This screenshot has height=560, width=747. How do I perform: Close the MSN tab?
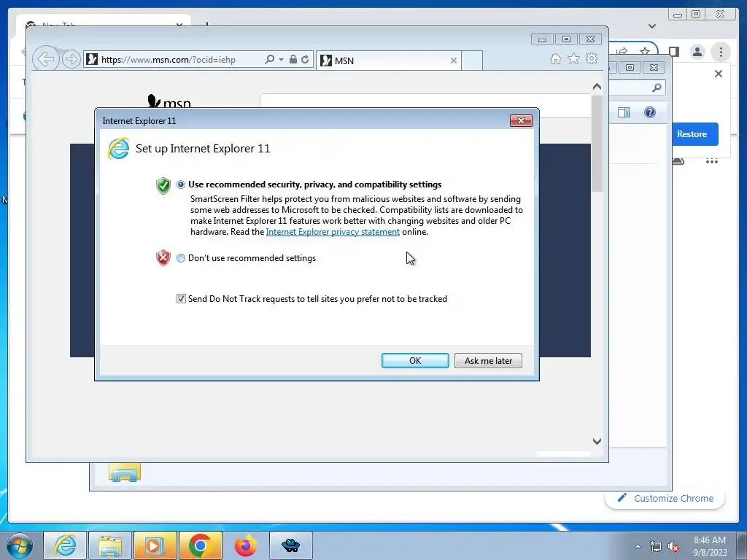[454, 61]
